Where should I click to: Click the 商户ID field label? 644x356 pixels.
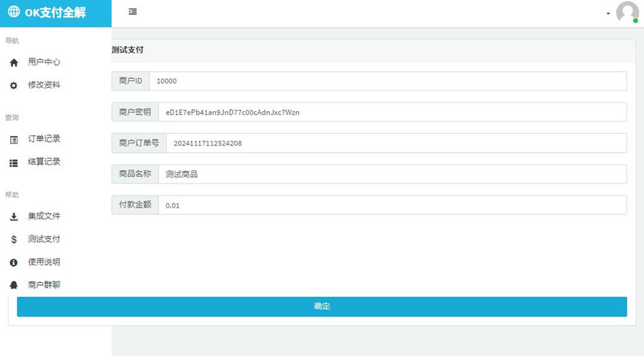pos(130,81)
